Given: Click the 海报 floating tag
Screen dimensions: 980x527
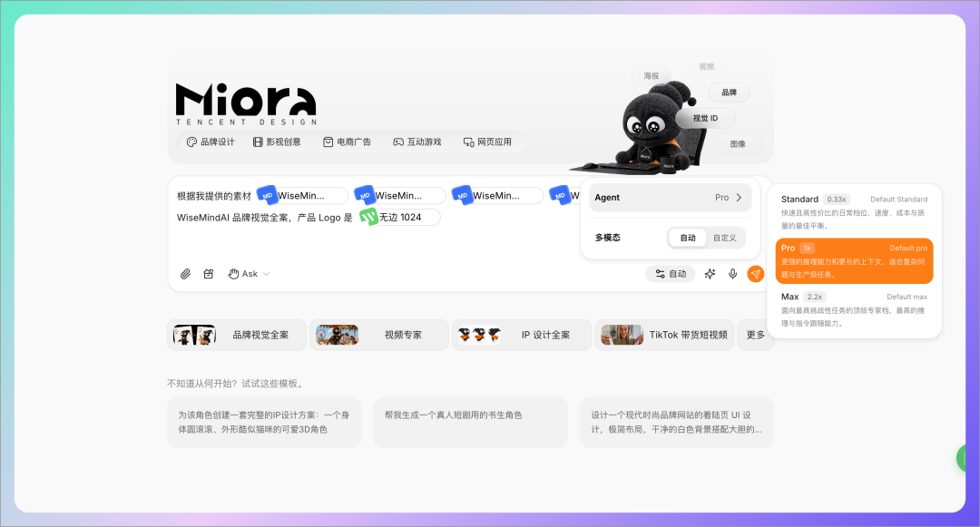Looking at the screenshot, I should 652,76.
